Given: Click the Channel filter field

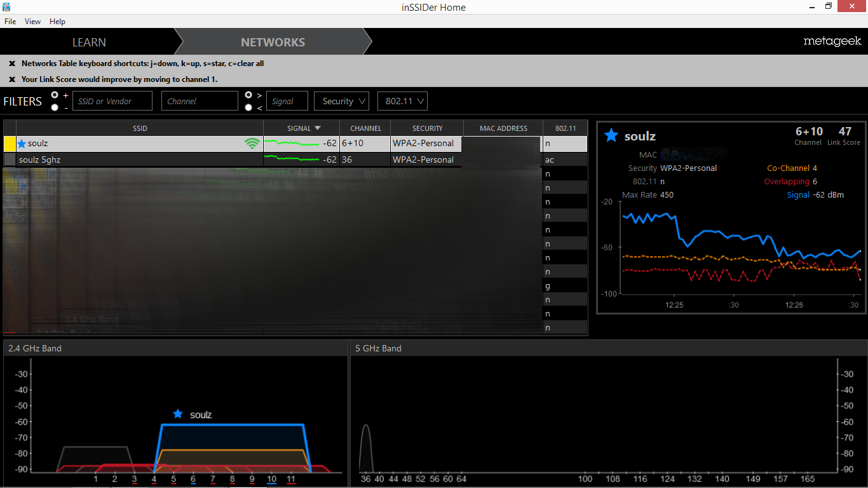Looking at the screenshot, I should coord(200,101).
